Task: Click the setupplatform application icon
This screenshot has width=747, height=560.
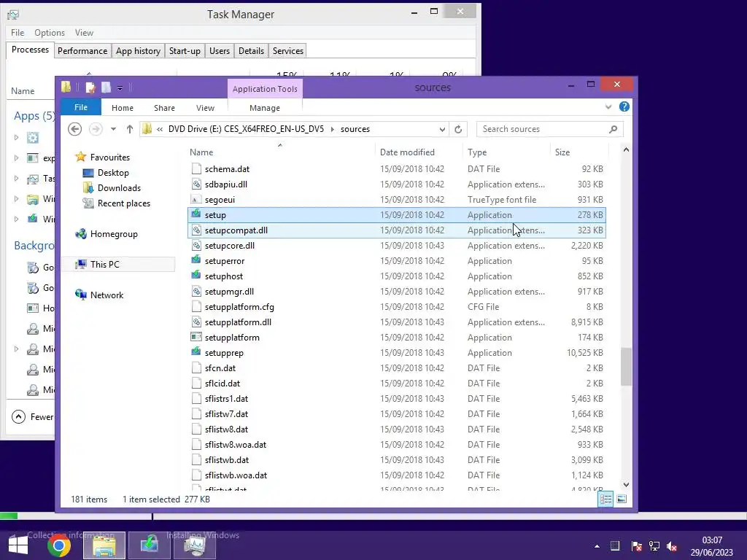Action: coord(196,337)
